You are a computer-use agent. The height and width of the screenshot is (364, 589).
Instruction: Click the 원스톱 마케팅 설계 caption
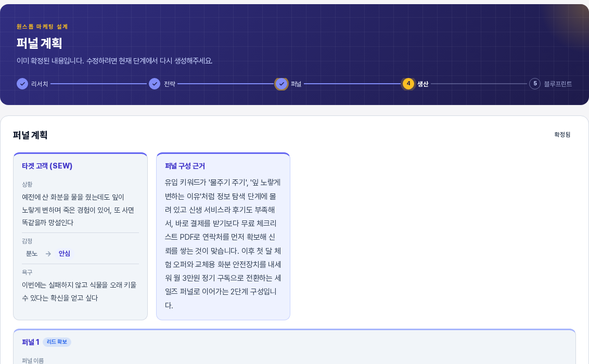click(x=42, y=27)
